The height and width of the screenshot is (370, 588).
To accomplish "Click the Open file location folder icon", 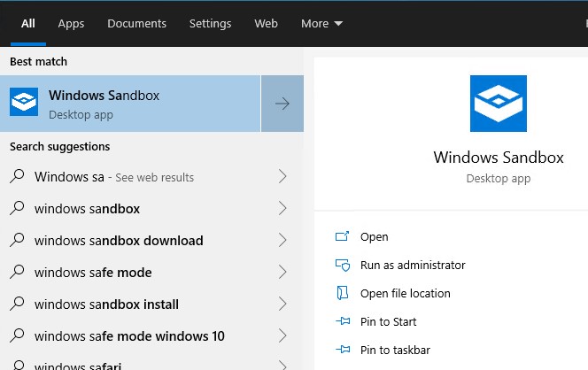I will coord(343,293).
